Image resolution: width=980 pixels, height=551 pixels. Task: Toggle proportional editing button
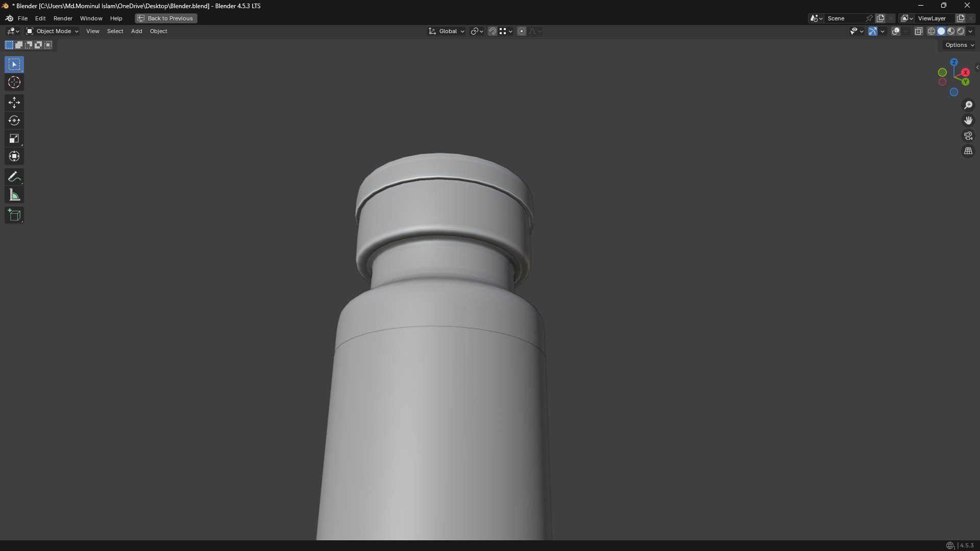click(x=521, y=32)
